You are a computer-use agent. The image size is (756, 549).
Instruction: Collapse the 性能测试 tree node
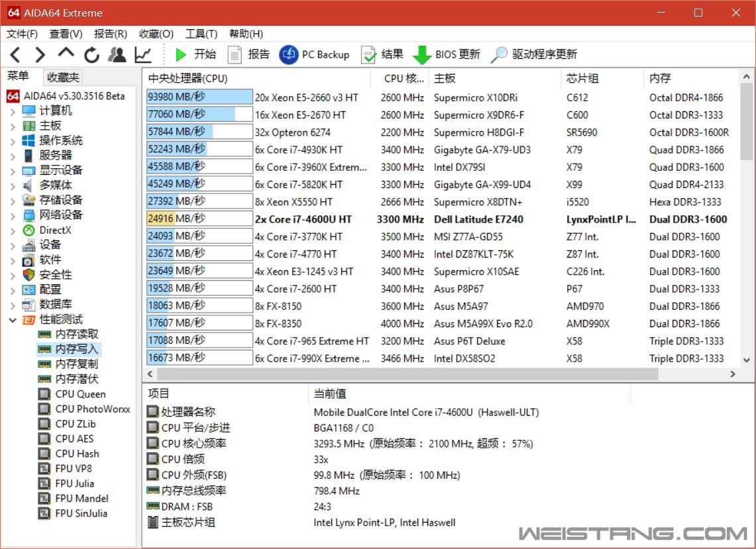13,320
